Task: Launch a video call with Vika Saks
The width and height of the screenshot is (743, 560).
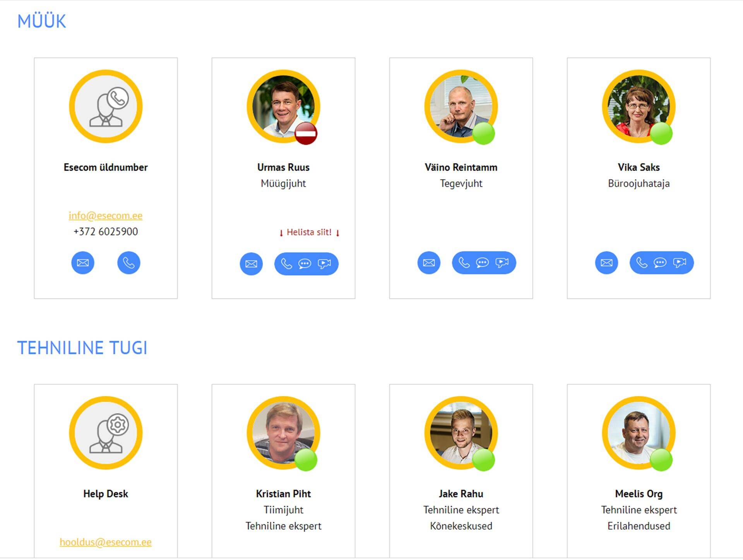Action: click(x=680, y=263)
